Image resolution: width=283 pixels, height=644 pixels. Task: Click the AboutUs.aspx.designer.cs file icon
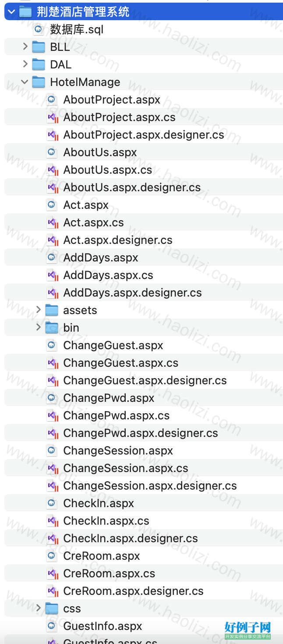point(53,188)
